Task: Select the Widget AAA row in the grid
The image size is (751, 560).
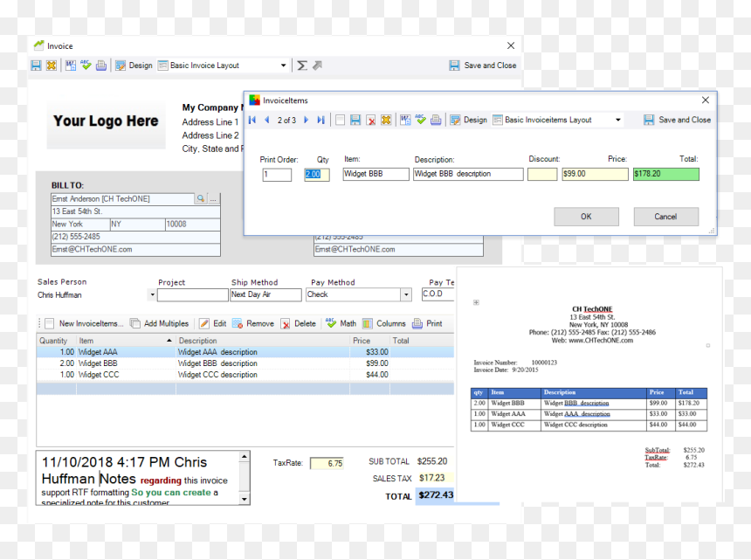Action: click(245, 352)
